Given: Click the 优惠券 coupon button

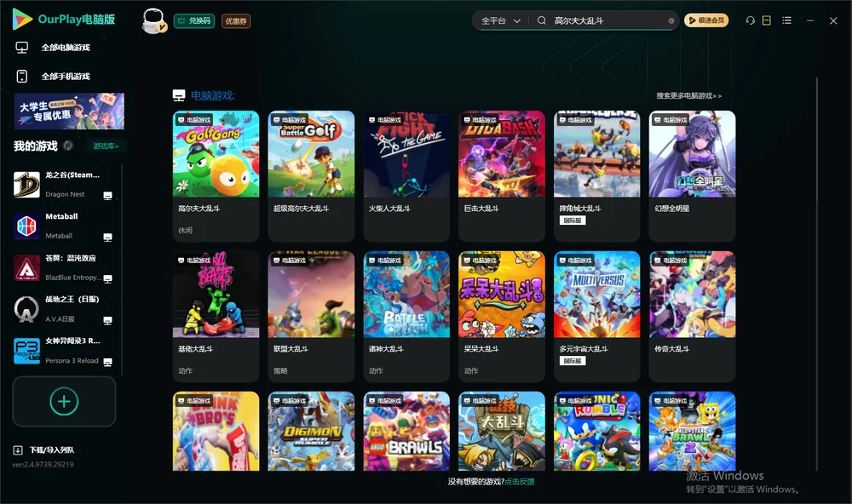Looking at the screenshot, I should [236, 20].
